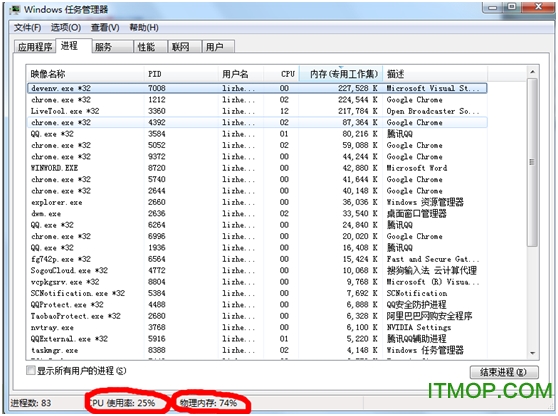558x416 pixels.
Task: Sort by 内存(专用工作集) column header
Action: click(341, 74)
